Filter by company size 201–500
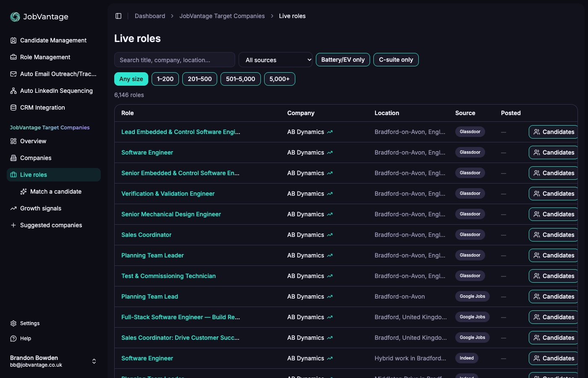The width and height of the screenshot is (588, 378). (200, 79)
